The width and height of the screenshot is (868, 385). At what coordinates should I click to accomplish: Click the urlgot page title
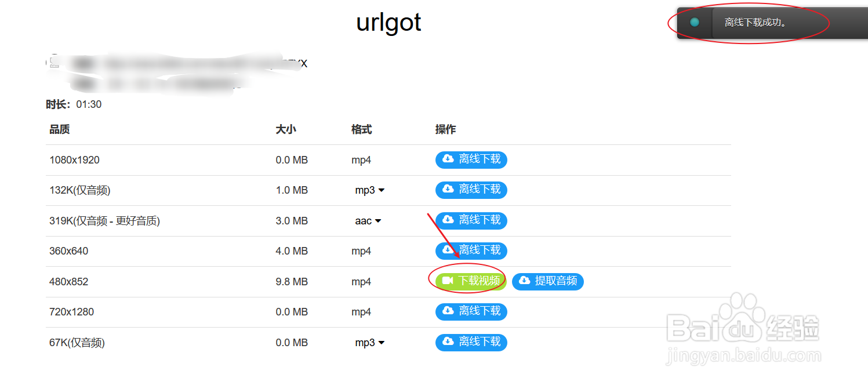click(x=388, y=22)
